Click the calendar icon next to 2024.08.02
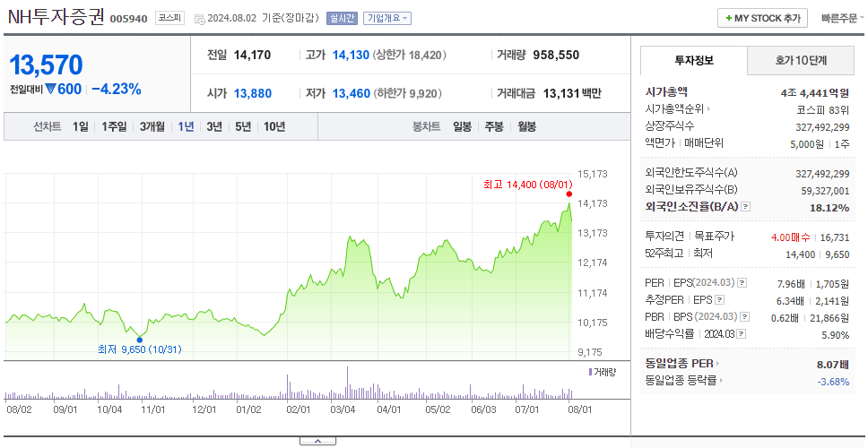This screenshot has width=868, height=448. [x=199, y=19]
